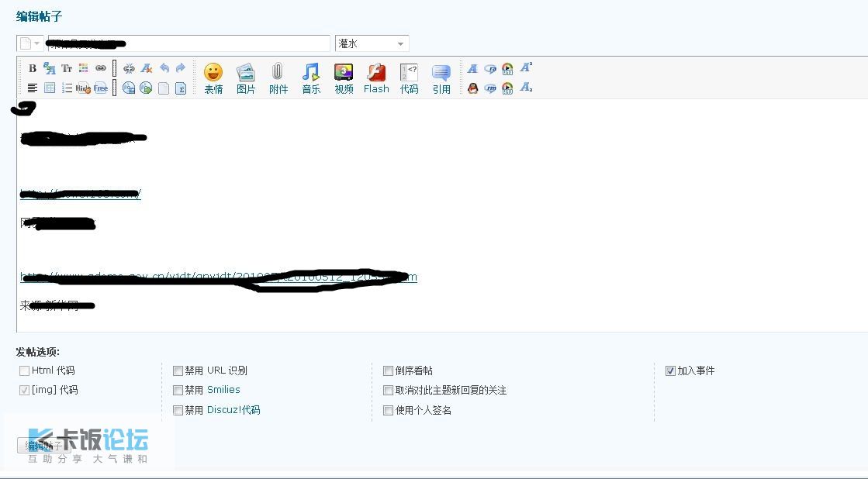Screen dimensions: 868x479
Task: Insert RealMedia rm icon
Action: (x=490, y=88)
